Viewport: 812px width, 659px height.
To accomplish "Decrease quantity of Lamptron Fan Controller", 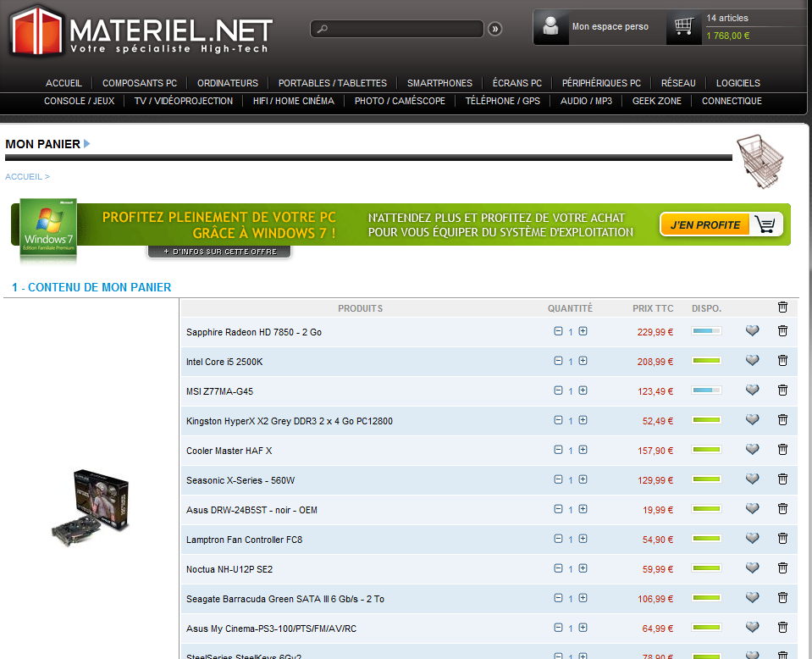I will pos(558,539).
